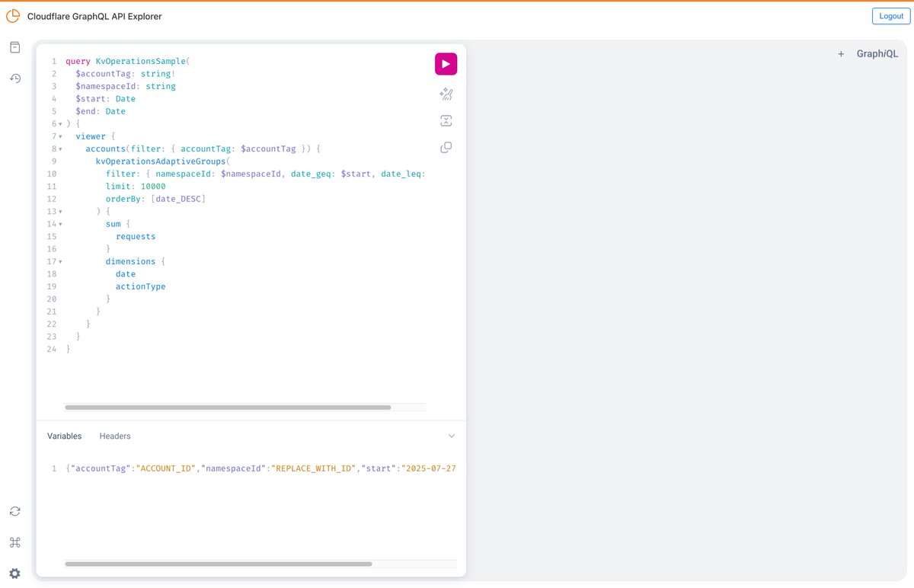
Task: Click the limit: 10000 line
Action: point(136,187)
